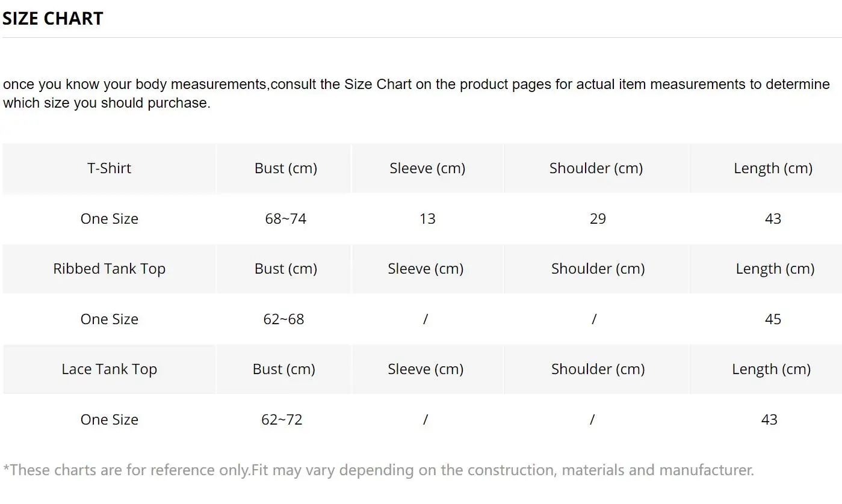Click Shoulder (cm) header beside Ribbed Tank Top
842x504 pixels.
coord(598,269)
